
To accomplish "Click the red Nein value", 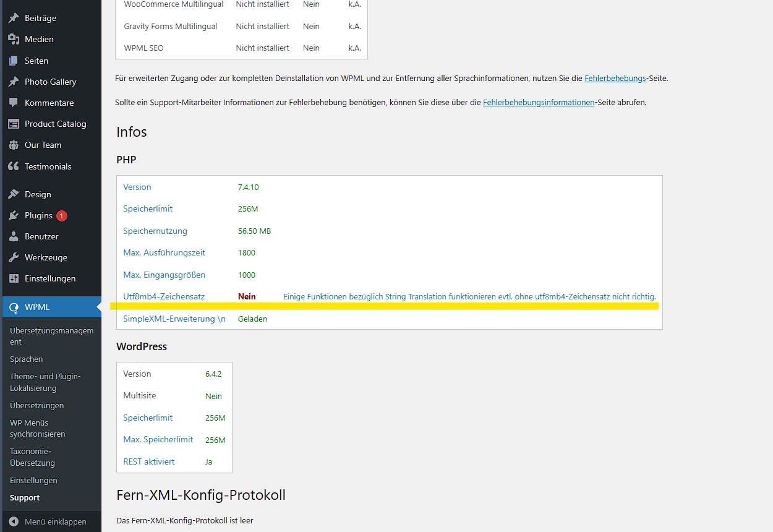I will click(247, 297).
